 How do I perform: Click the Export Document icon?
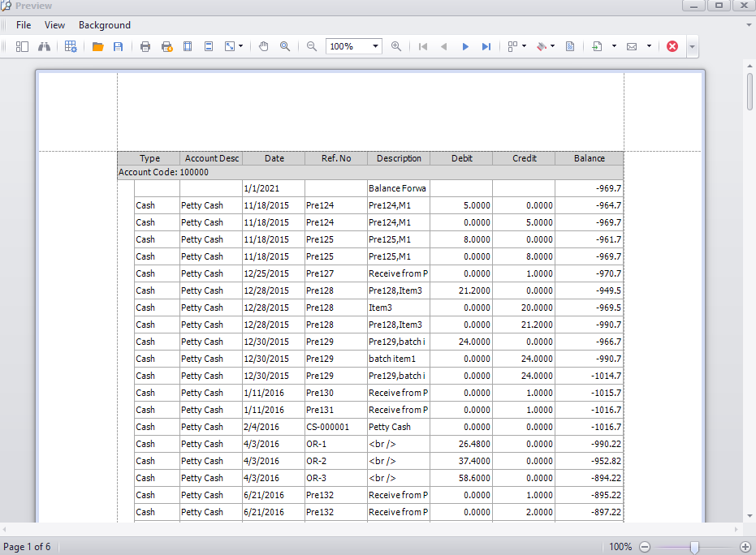point(597,47)
